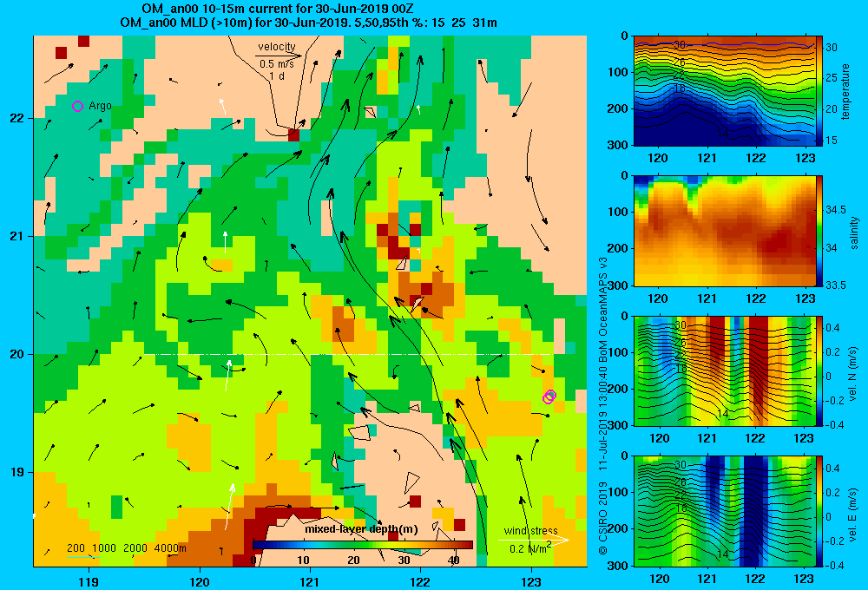Click the '30' tick on temperature color bar
Image resolution: width=868 pixels, height=590 pixels.
[x=832, y=48]
